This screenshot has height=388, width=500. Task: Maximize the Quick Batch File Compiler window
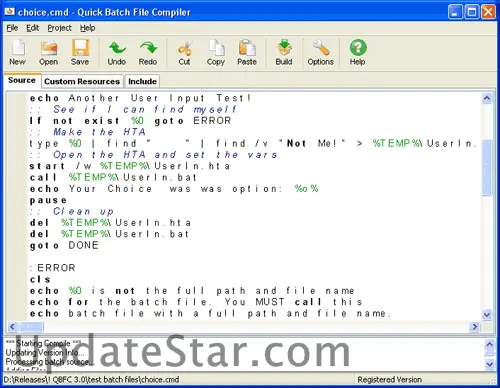pyautogui.click(x=472, y=12)
